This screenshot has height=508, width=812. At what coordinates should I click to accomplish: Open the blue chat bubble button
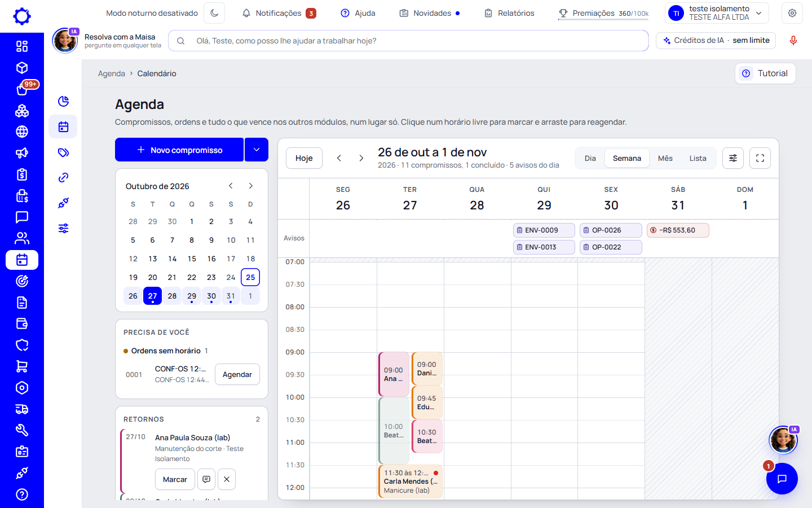click(x=782, y=479)
